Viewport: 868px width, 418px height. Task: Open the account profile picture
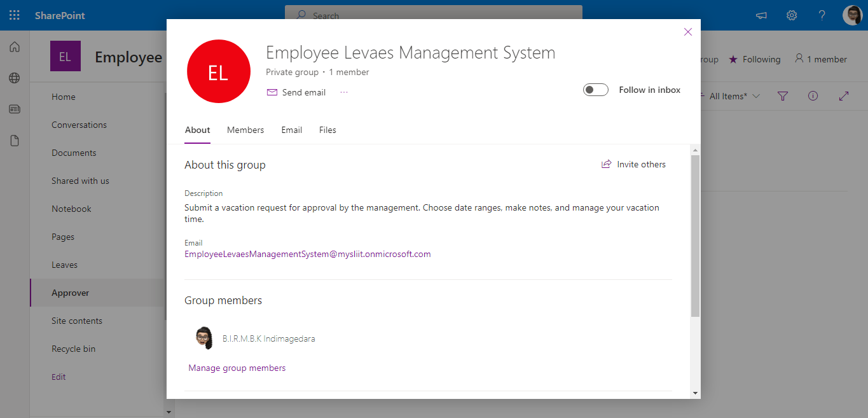(x=853, y=15)
